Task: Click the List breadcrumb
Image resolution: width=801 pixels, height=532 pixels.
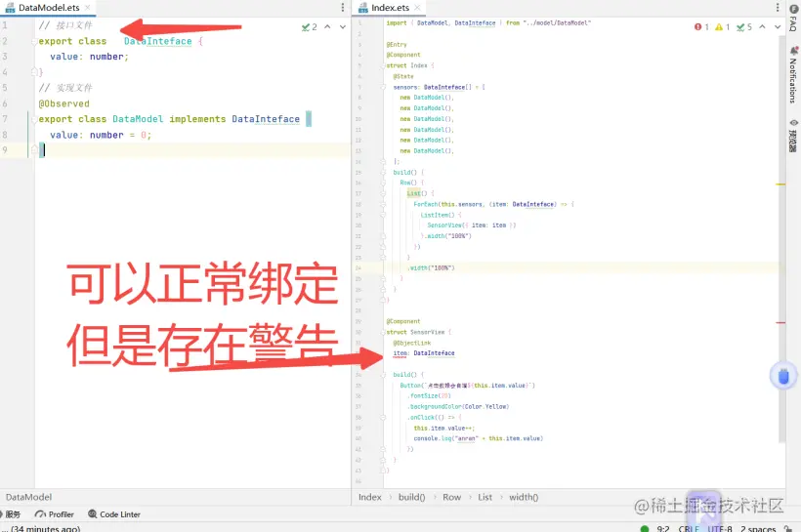Action: [485, 497]
